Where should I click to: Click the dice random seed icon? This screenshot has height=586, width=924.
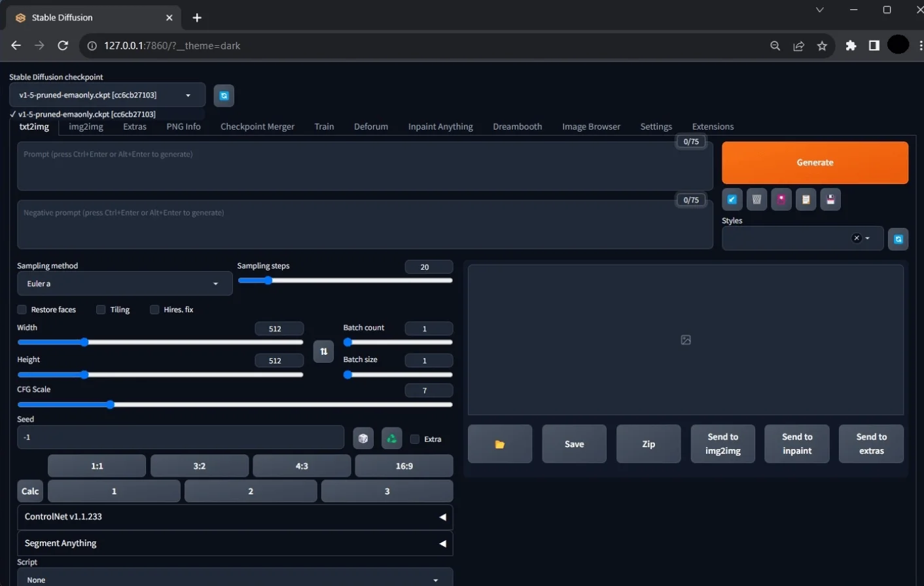[363, 439]
